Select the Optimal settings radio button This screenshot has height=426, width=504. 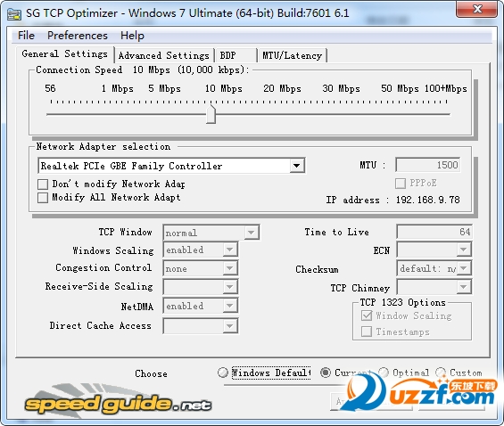point(384,373)
